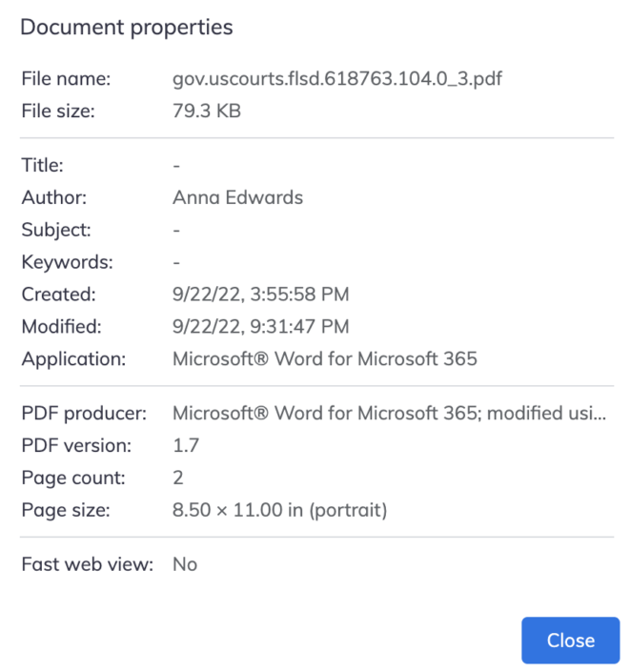Click the Created: label
The height and width of the screenshot is (672, 631).
tap(59, 295)
